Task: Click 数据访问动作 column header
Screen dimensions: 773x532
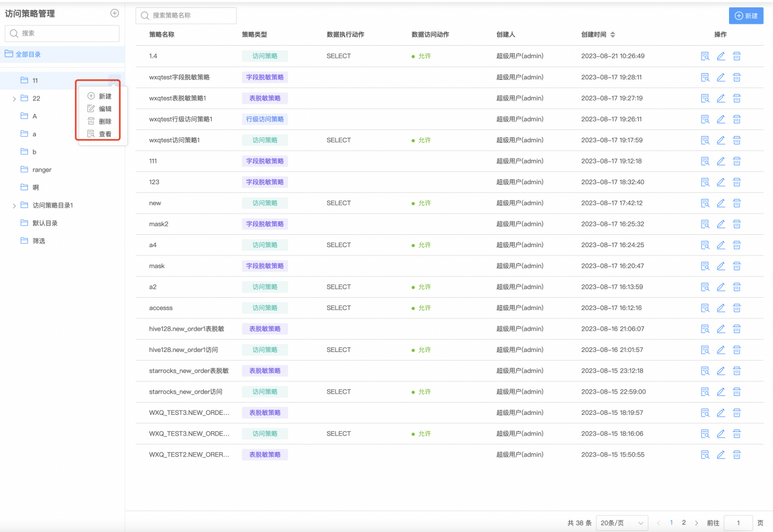Action: pyautogui.click(x=430, y=35)
